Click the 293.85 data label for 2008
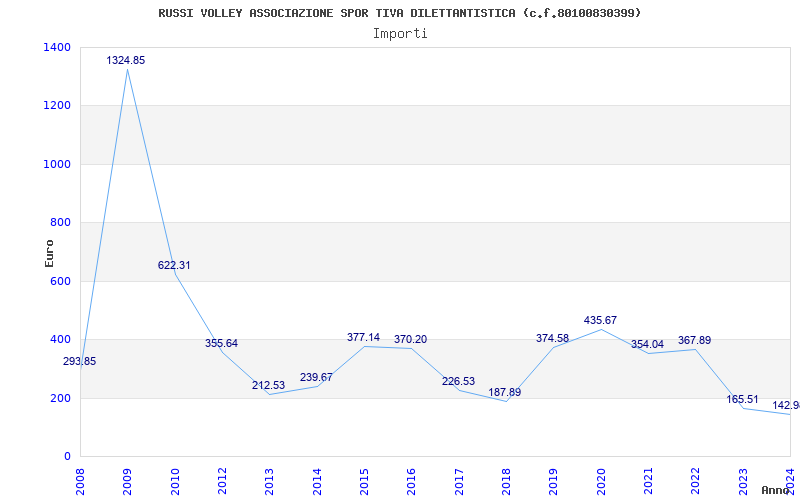This screenshot has width=800, height=500. coord(80,361)
